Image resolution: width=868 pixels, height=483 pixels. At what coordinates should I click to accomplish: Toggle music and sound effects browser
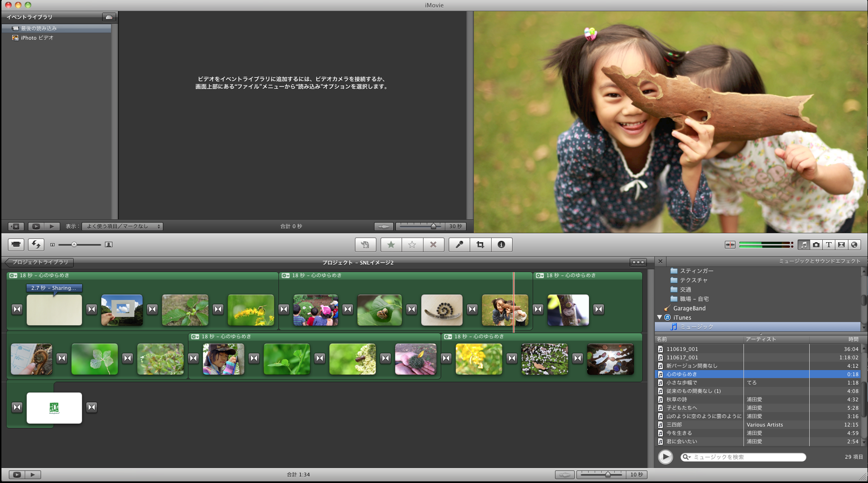(804, 245)
